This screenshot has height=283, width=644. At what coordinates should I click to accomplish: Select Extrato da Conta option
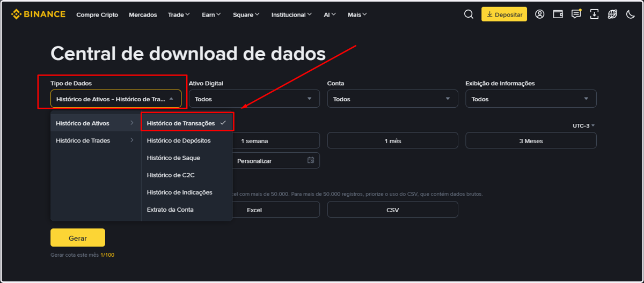187,209
